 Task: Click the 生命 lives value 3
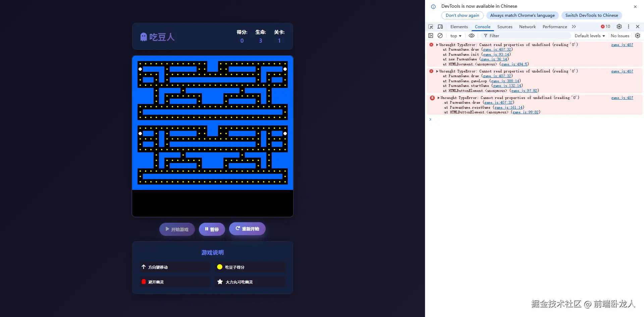261,41
